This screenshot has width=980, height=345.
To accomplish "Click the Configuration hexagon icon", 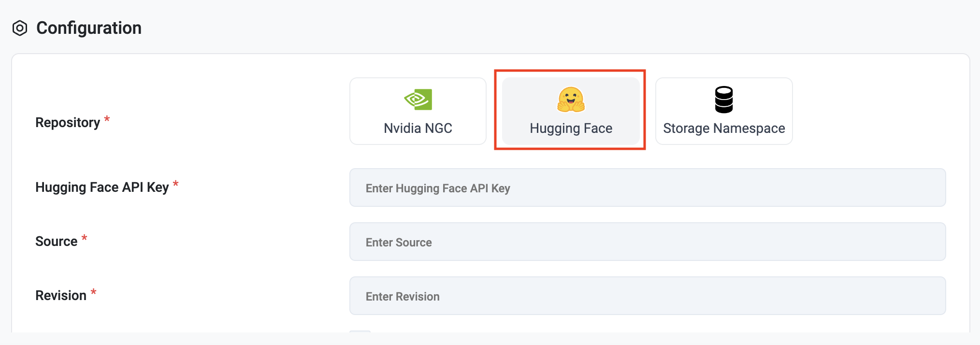I will click(20, 28).
